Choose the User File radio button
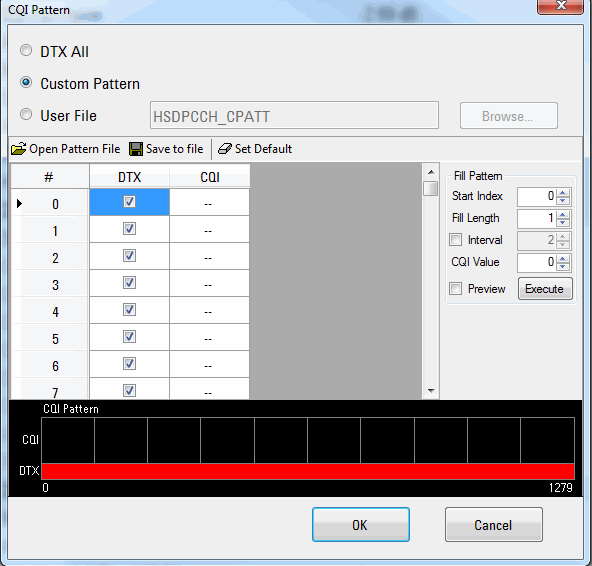The width and height of the screenshot is (592, 566). pyautogui.click(x=26, y=114)
